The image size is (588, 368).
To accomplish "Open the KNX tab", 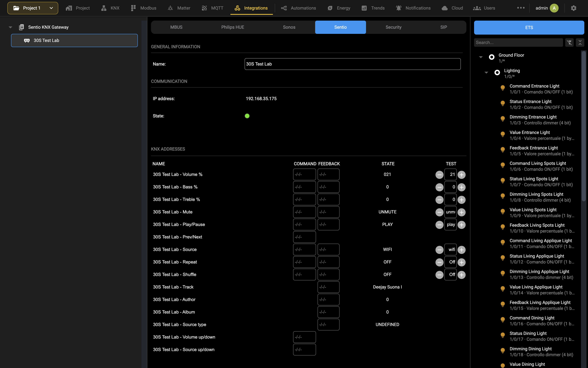I will pos(110,8).
